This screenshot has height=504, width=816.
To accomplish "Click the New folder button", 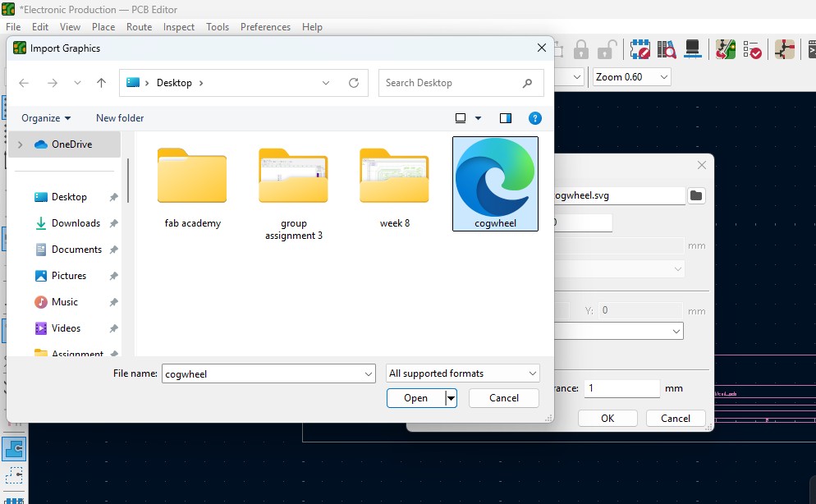I will [120, 118].
